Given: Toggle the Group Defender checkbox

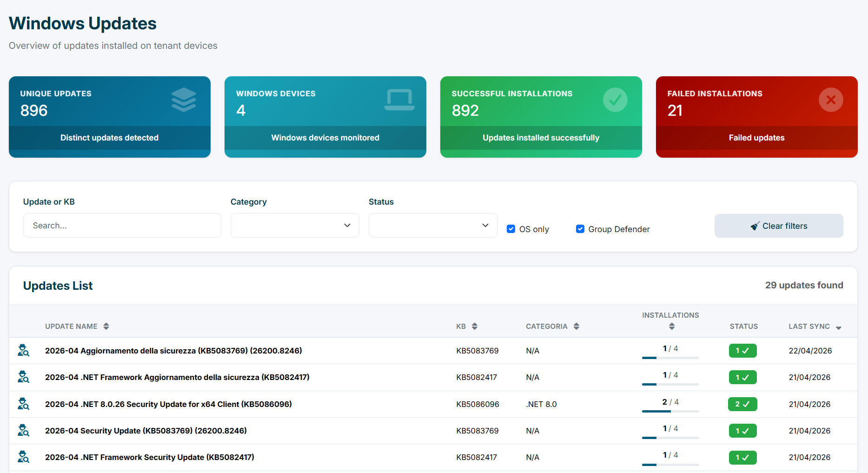Looking at the screenshot, I should point(580,229).
